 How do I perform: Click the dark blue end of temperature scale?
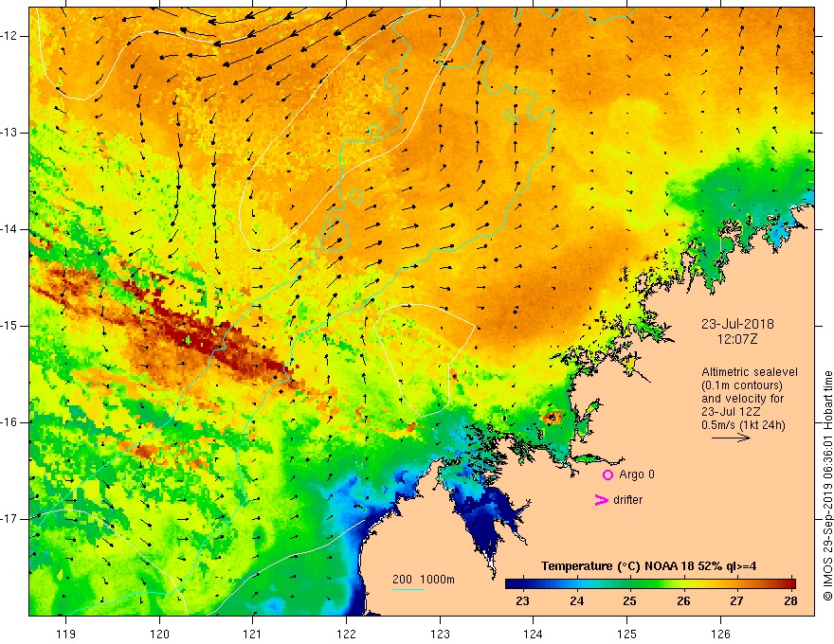(510, 583)
